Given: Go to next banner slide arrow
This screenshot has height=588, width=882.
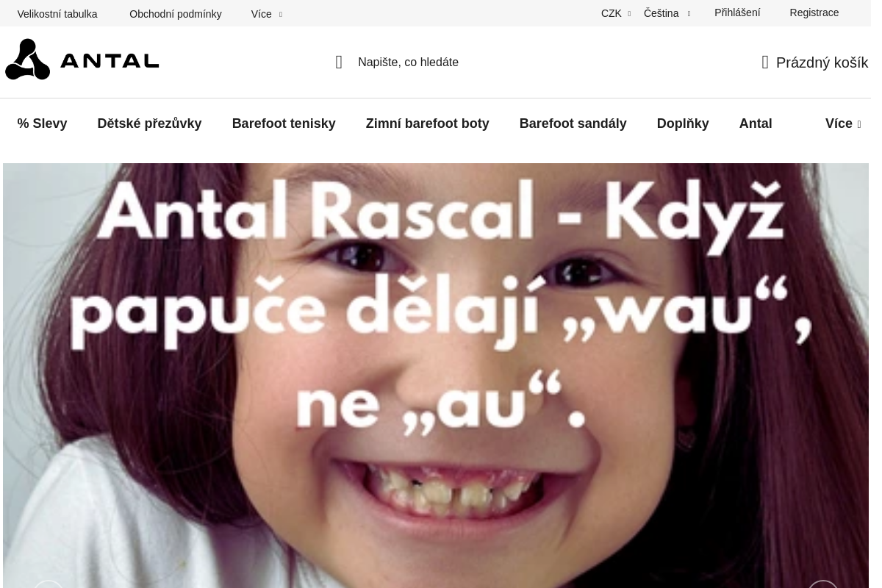Looking at the screenshot, I should point(822,584).
